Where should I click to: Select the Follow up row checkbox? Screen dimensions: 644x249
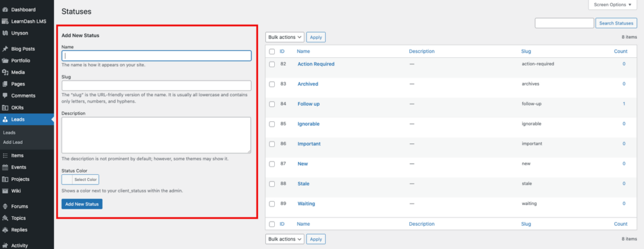click(272, 104)
